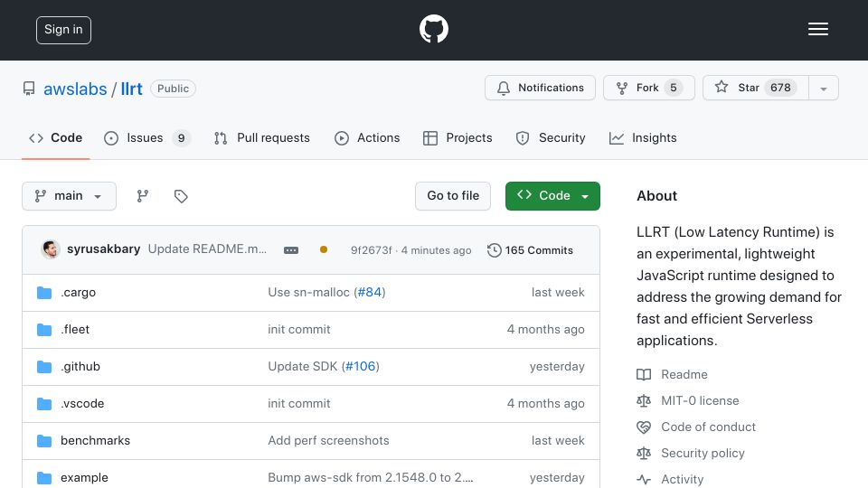Open .fleet's init commit message
The height and width of the screenshot is (488, 868).
(299, 329)
